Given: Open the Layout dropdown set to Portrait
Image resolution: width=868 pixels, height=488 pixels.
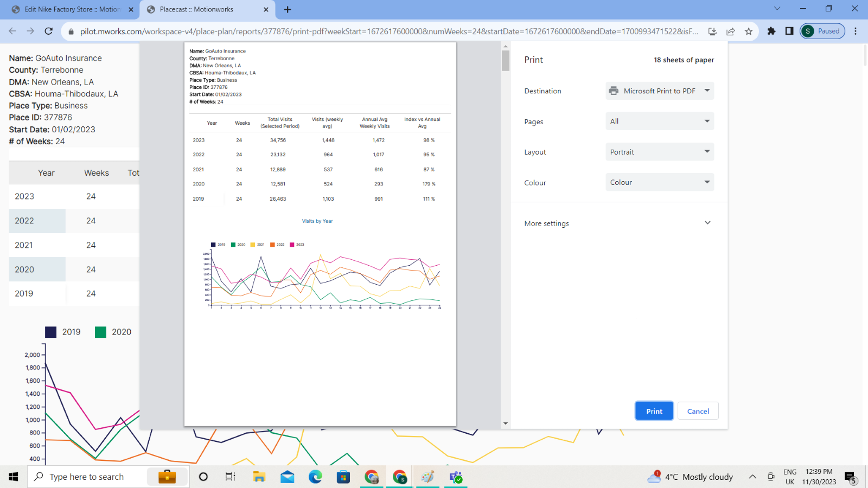Looking at the screenshot, I should (x=660, y=152).
